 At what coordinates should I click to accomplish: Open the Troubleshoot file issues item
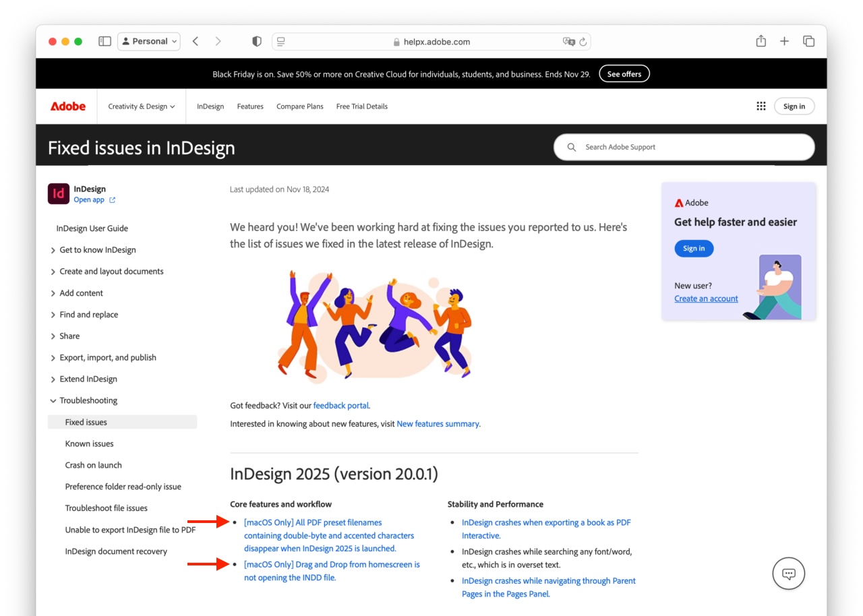(107, 508)
